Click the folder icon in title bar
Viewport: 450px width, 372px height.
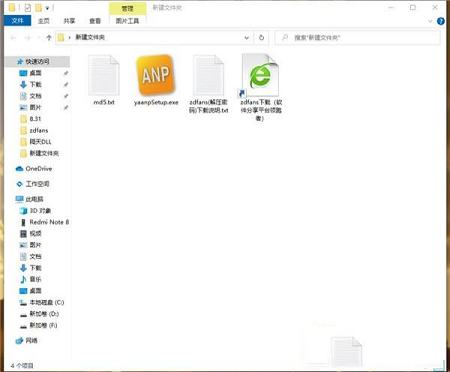12,7
